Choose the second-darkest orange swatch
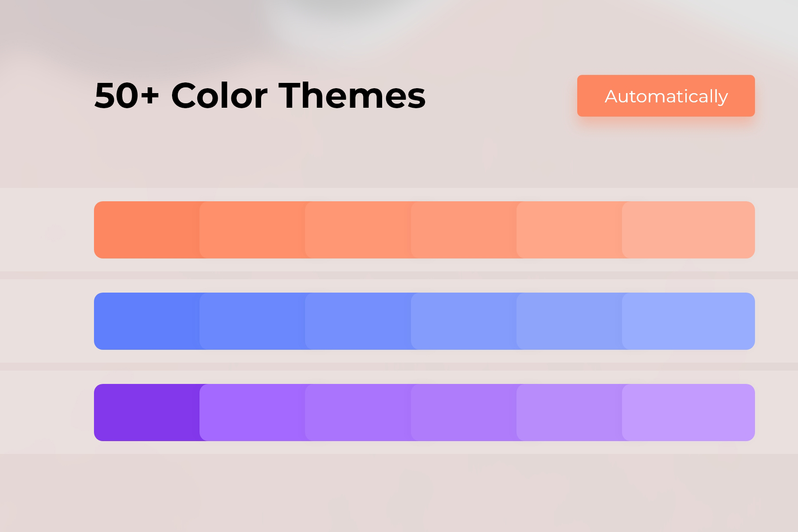 coord(252,230)
